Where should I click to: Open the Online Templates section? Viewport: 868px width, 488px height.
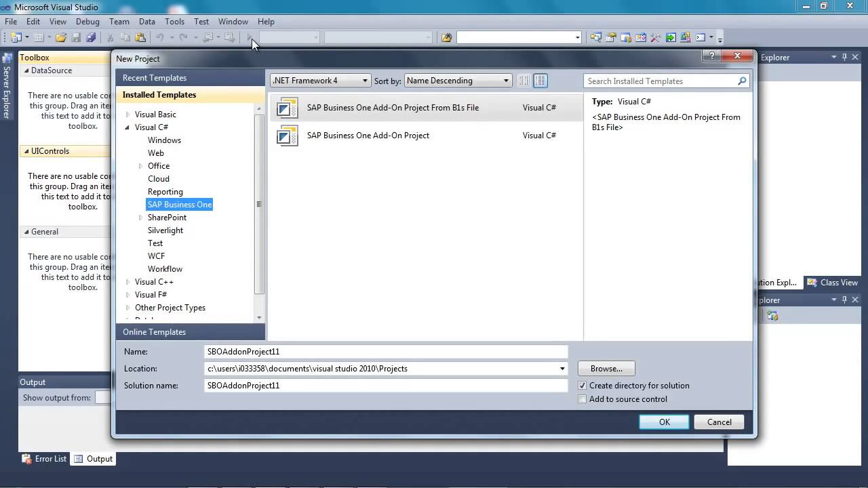pyautogui.click(x=191, y=332)
